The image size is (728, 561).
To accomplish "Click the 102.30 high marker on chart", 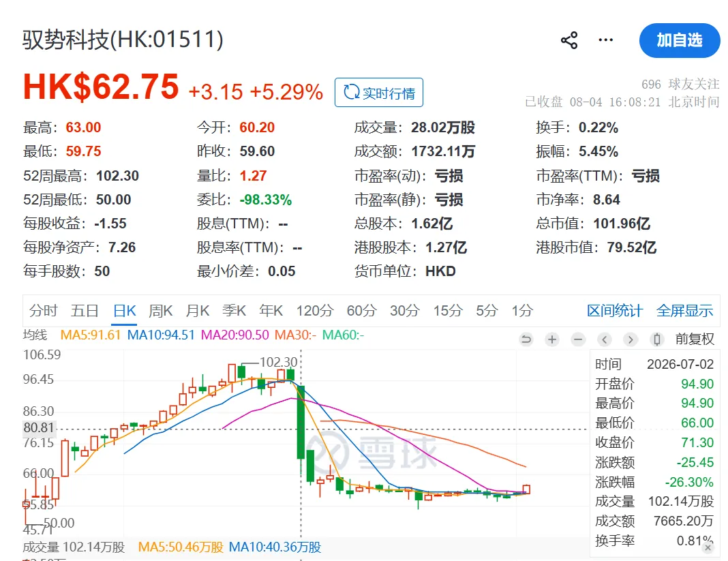I will tap(279, 362).
